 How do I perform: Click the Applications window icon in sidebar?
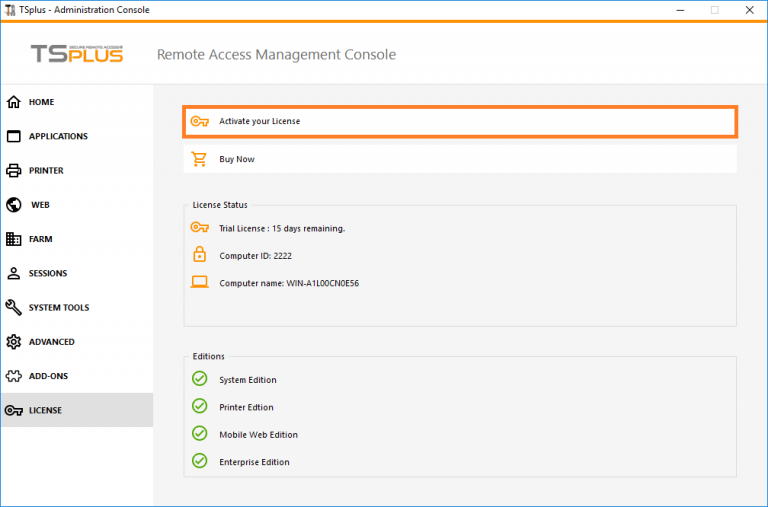pyautogui.click(x=14, y=136)
